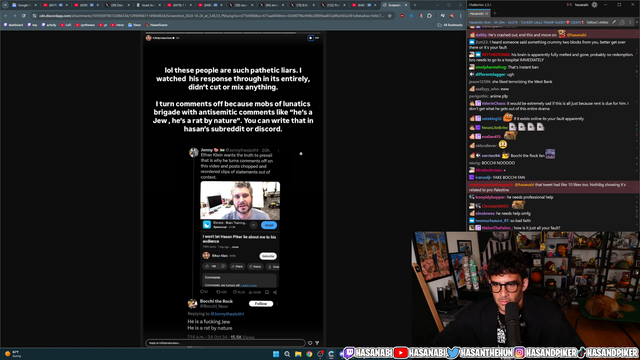The width and height of the screenshot is (640, 360).
Task: Open the Chrome extensions puzzle icon
Action: pos(429,16)
